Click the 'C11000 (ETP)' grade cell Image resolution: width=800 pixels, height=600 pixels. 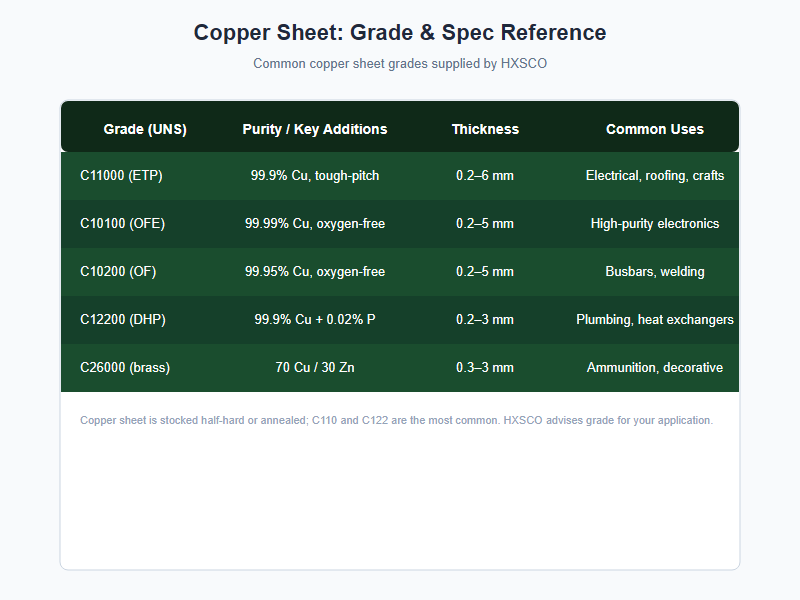tap(121, 176)
